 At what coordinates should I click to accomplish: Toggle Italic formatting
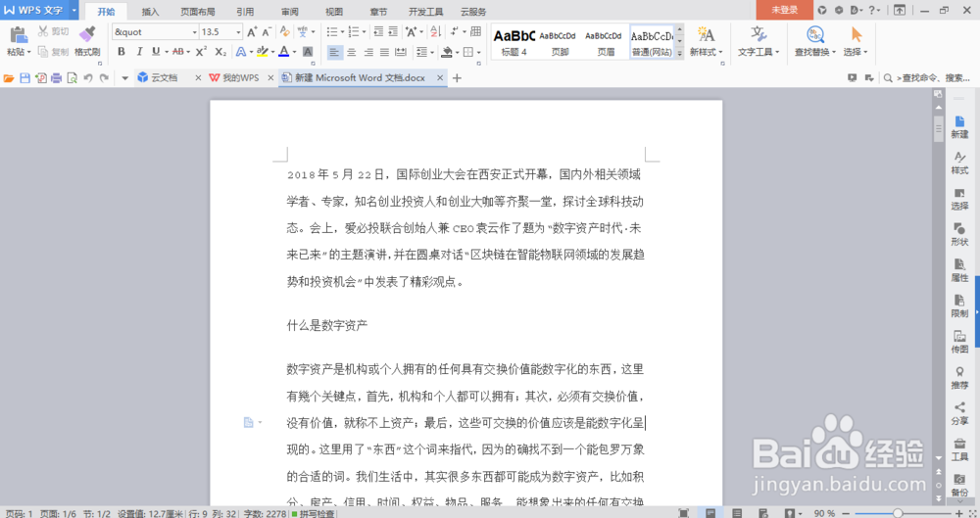139,51
